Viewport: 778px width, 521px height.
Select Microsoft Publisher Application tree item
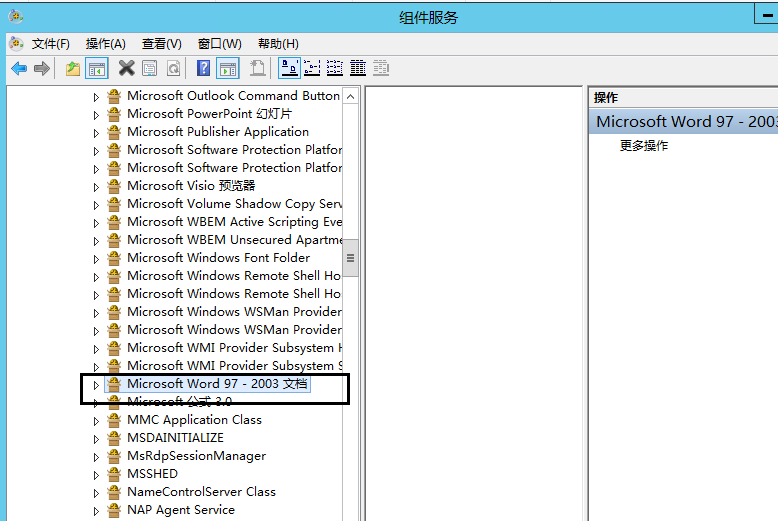pyautogui.click(x=218, y=131)
